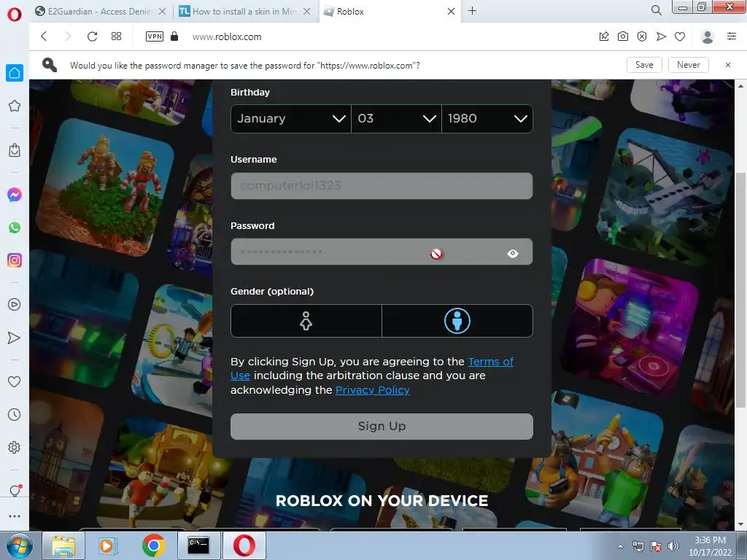Open the Easy Setup sliders icon
This screenshot has height=560, width=747.
[732, 36]
